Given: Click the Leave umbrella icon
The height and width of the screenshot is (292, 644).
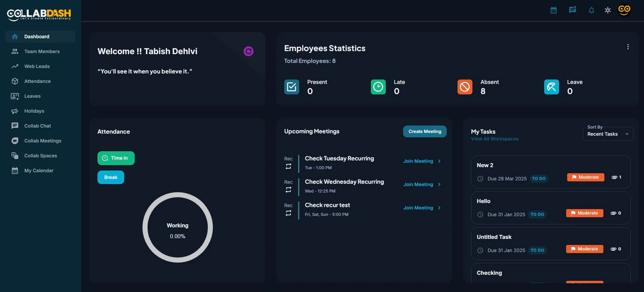Looking at the screenshot, I should click(x=552, y=87).
